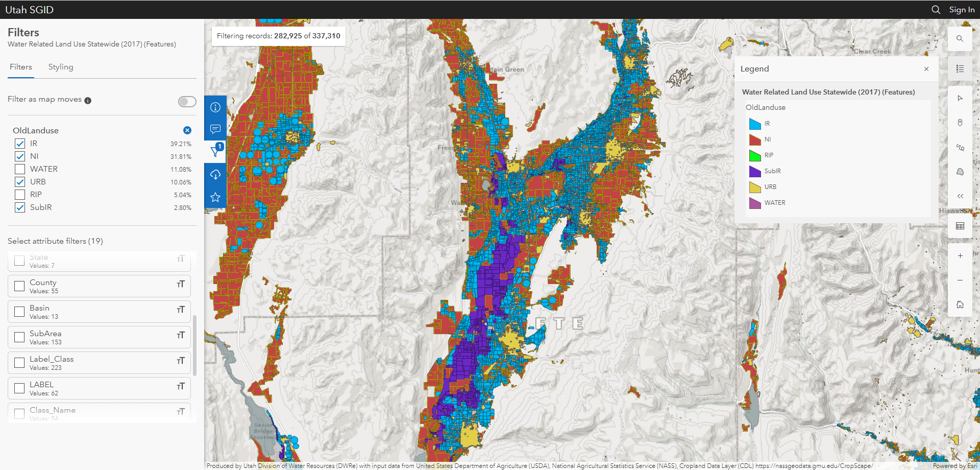Click the OldLanduse heading in Legend
The height and width of the screenshot is (470, 980).
click(x=766, y=107)
